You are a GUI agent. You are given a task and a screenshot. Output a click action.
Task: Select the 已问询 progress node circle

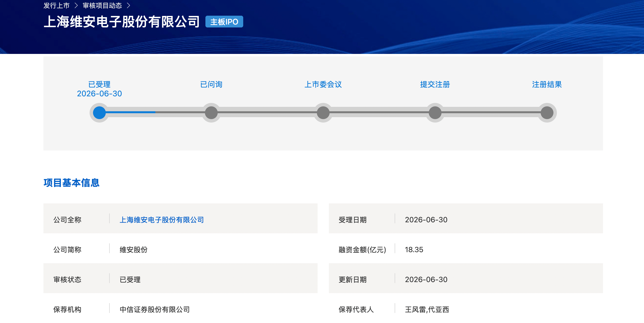pyautogui.click(x=211, y=112)
